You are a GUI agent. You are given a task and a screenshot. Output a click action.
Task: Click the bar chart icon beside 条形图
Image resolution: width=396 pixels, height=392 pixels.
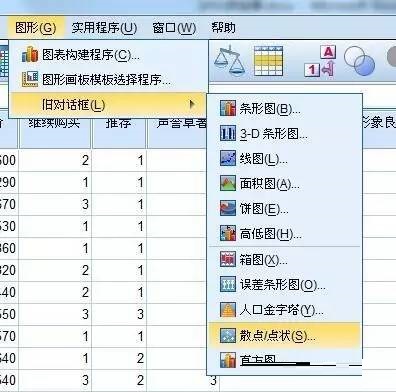228,109
